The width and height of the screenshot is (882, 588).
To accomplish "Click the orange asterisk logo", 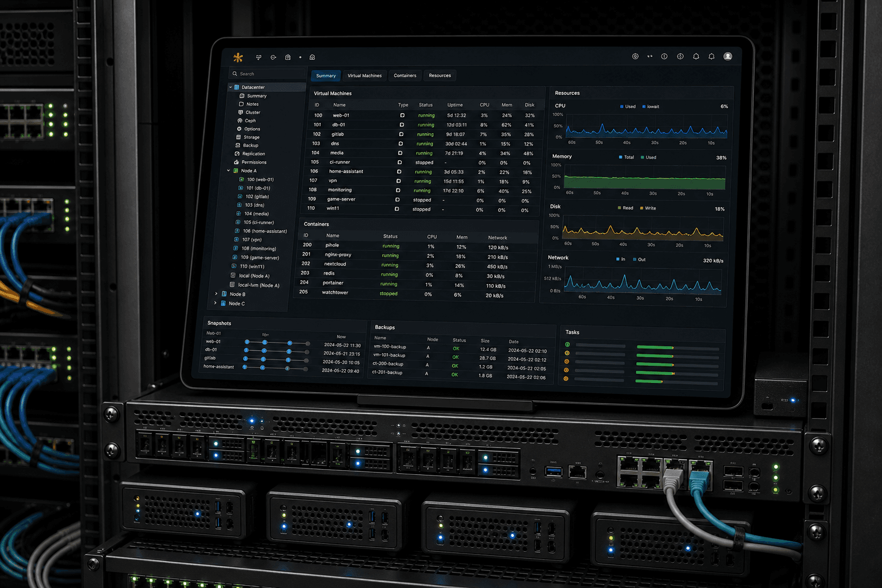I will click(x=238, y=57).
